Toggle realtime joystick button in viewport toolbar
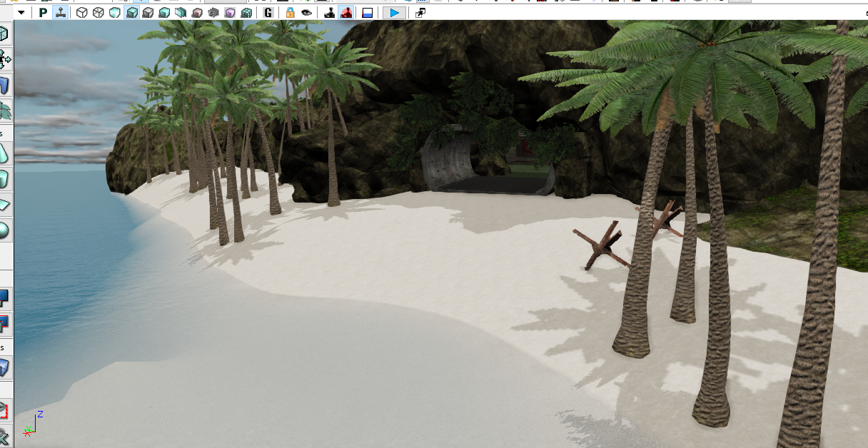The height and width of the screenshot is (448, 868). point(61,13)
